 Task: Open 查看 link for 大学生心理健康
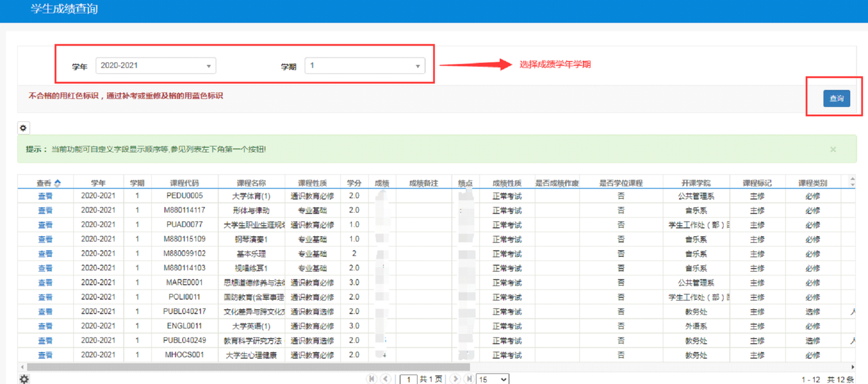point(45,355)
